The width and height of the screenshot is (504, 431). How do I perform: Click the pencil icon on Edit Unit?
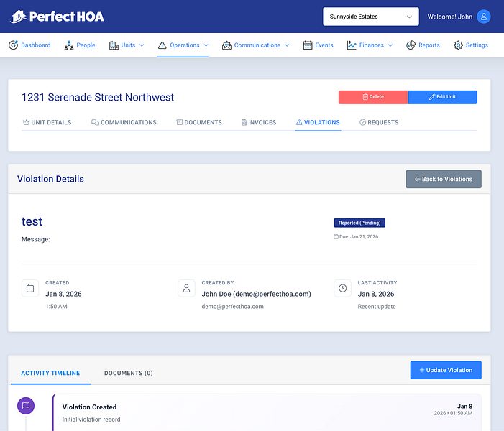coord(432,97)
